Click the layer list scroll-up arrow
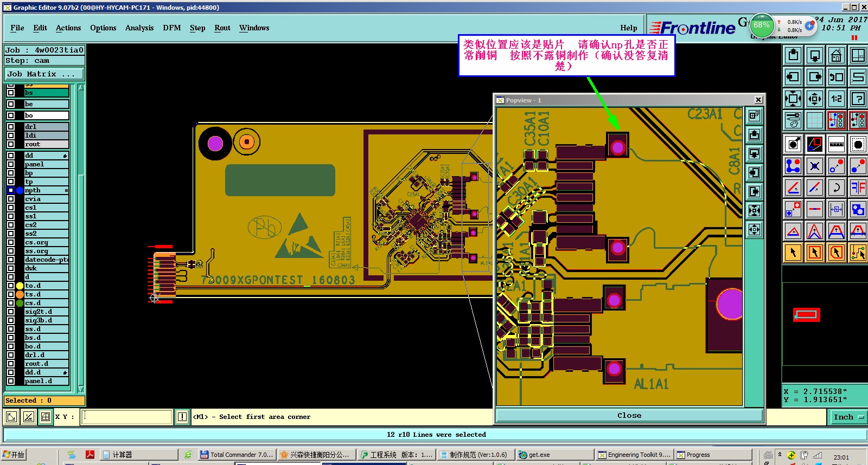 click(81, 88)
